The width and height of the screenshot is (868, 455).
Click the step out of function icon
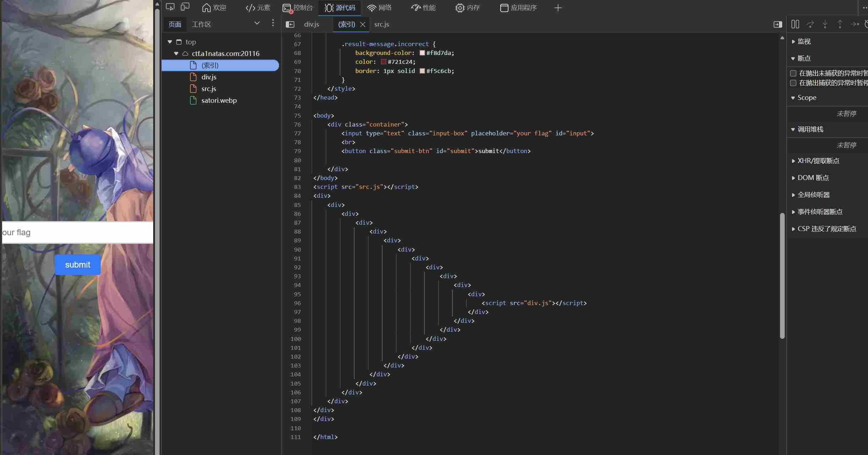pyautogui.click(x=840, y=24)
